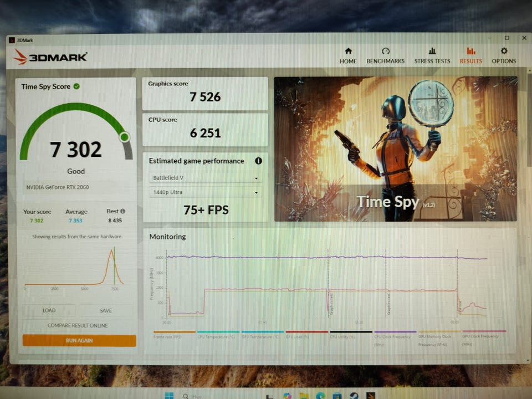Click the SAVE button
Screen dimensions: 532x399
coord(106,310)
